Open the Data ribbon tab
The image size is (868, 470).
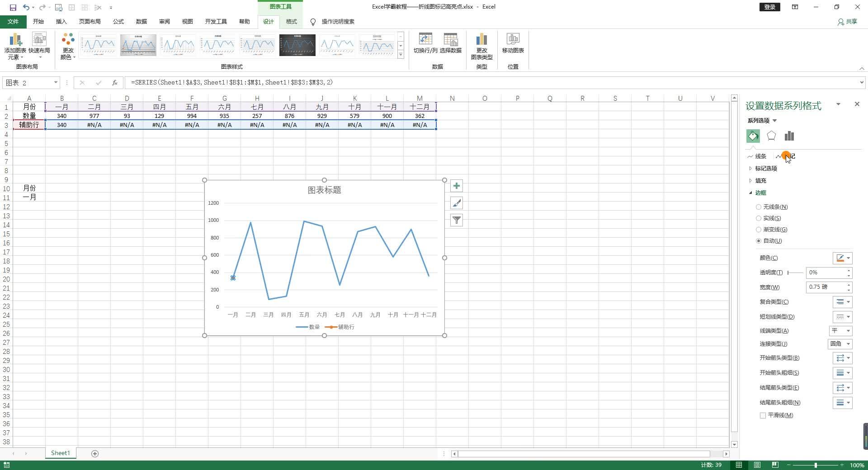click(142, 22)
